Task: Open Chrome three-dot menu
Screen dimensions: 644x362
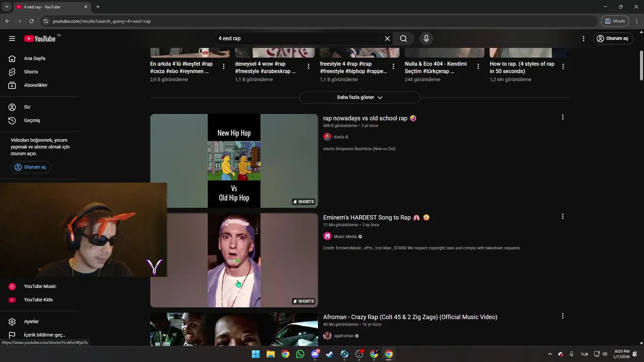Action: (636, 21)
